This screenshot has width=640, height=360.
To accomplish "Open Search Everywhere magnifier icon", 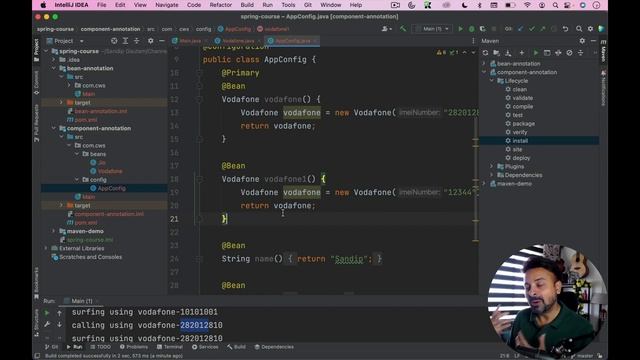I will (579, 29).
